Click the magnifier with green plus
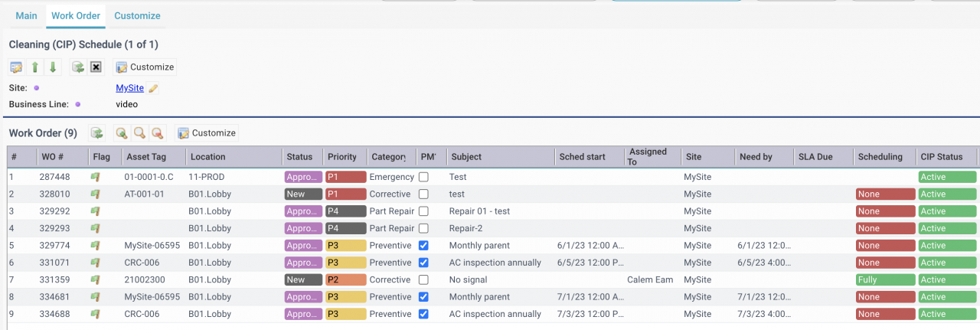The image size is (980, 330). click(121, 133)
